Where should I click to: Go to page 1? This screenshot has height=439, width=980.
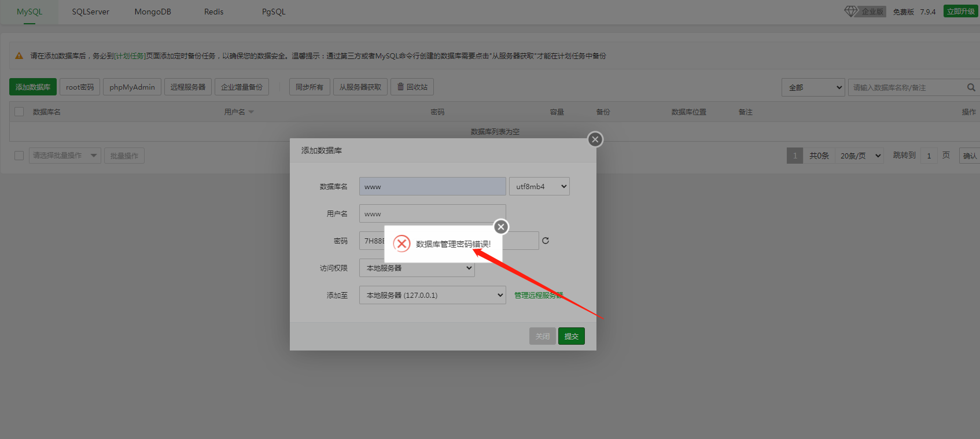795,156
